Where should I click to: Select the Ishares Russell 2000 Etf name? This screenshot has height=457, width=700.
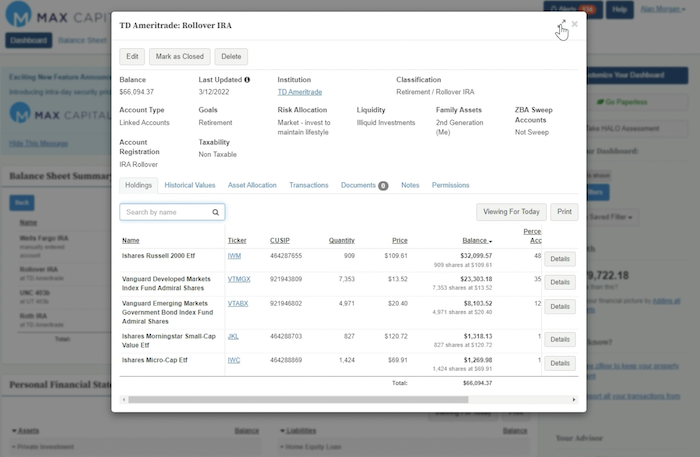tap(158, 256)
